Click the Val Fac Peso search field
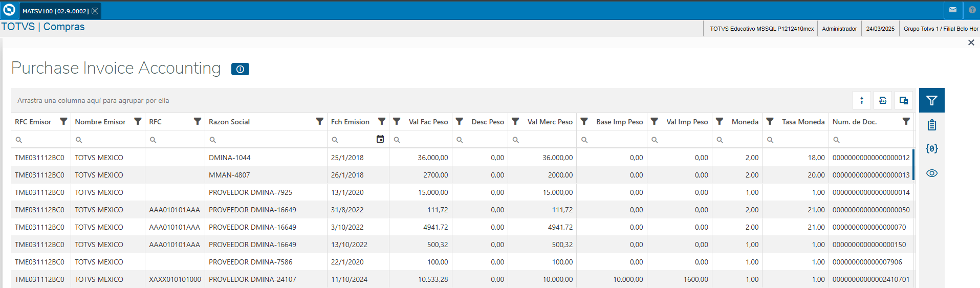Image resolution: width=980 pixels, height=288 pixels. (x=421, y=140)
